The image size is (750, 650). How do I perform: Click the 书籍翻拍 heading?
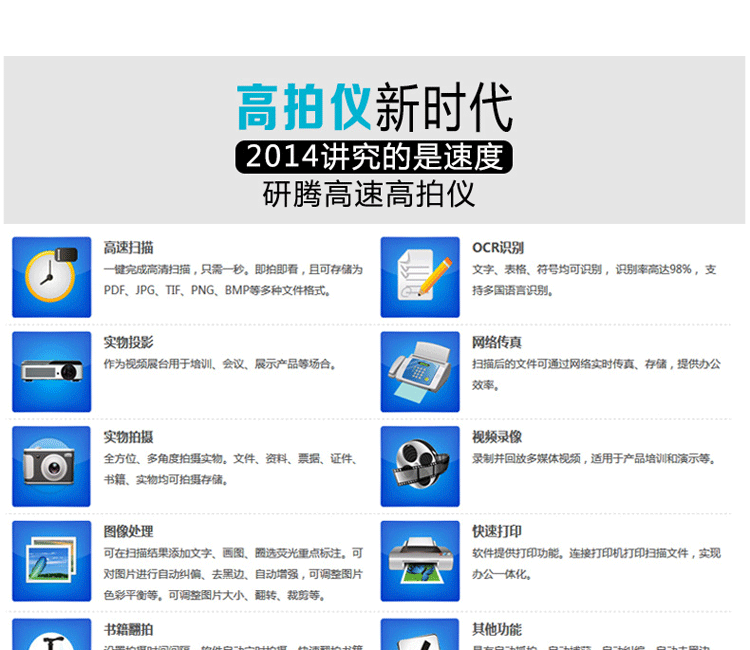click(128, 629)
